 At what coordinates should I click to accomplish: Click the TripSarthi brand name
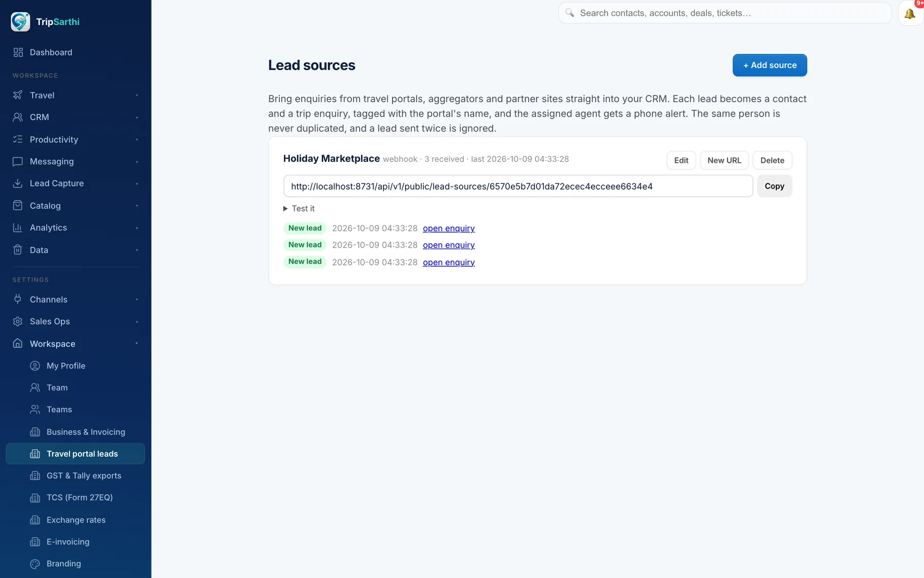click(x=58, y=22)
